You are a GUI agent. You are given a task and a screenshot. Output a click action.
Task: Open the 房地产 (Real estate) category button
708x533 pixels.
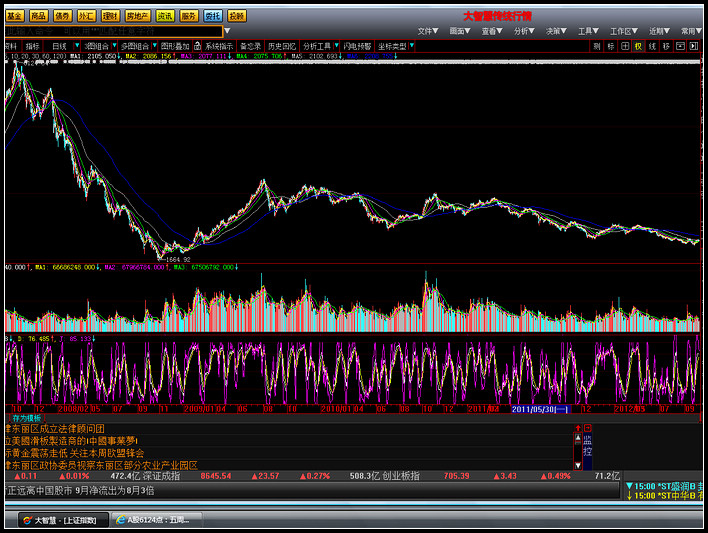click(138, 16)
